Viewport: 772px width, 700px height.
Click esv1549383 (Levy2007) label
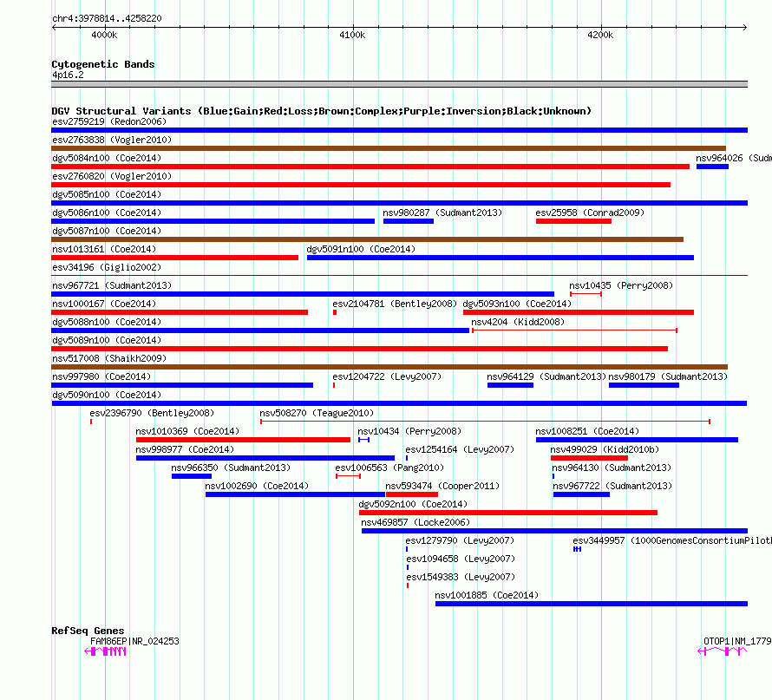461,577
